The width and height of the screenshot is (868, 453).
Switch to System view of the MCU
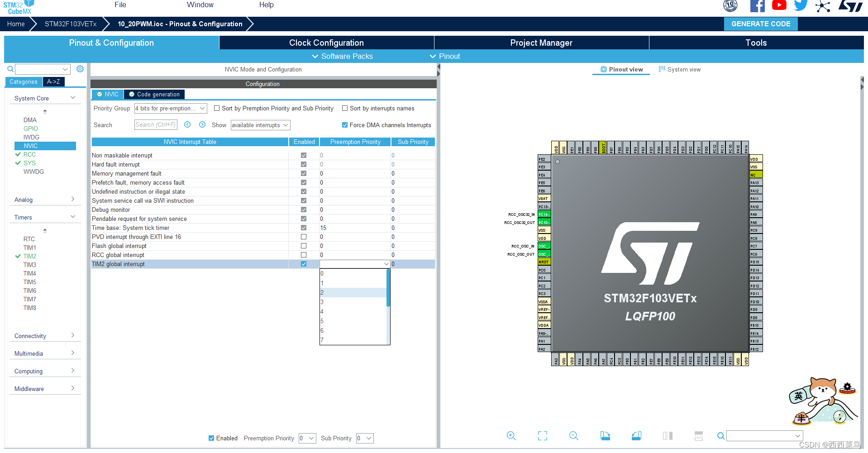(680, 69)
